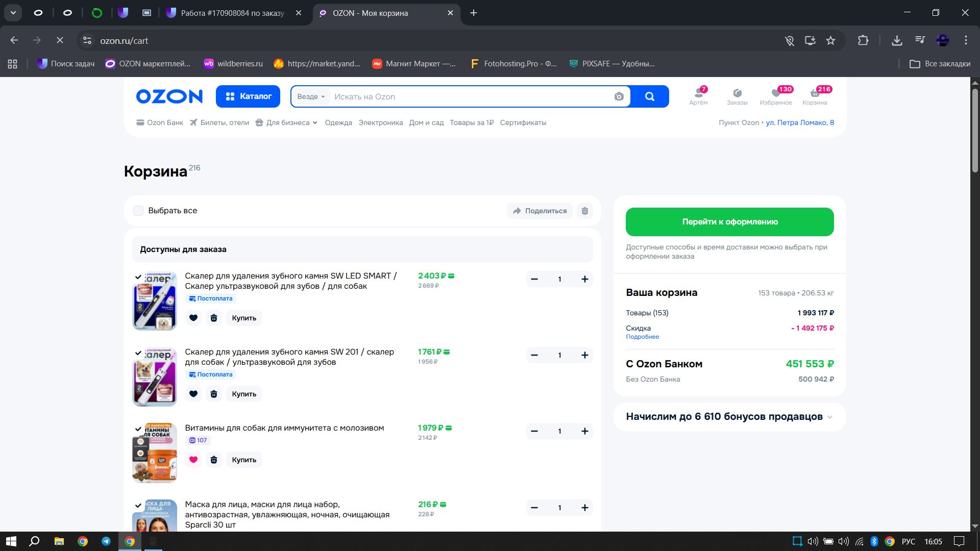Click the blue search magnifier button
Screen dimensions: 980x551
[x=649, y=96]
